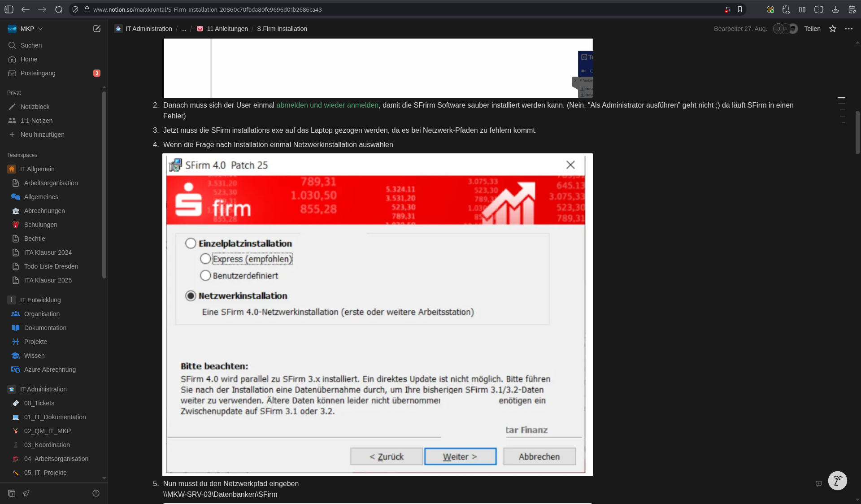Expand the collapsed breadcrumb ellipsis
The width and height of the screenshot is (861, 504).
(x=183, y=29)
